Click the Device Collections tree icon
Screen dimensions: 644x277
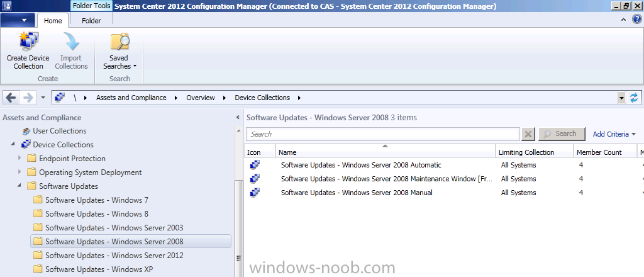coord(26,145)
